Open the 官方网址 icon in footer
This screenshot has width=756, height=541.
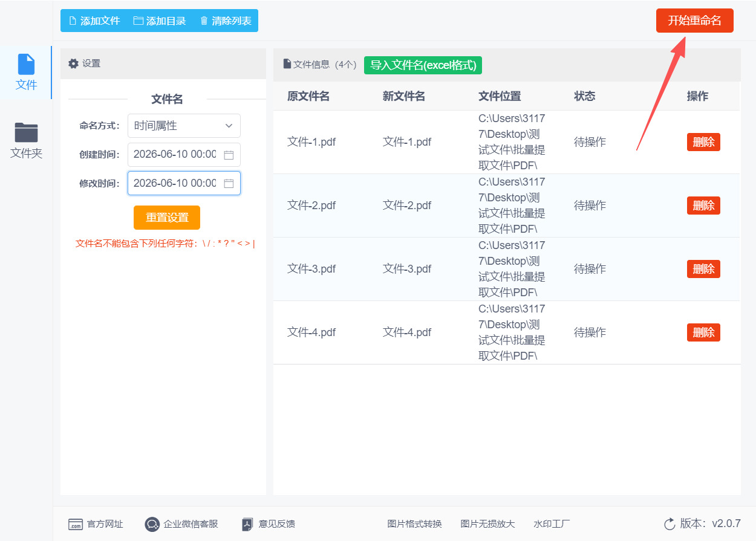pos(75,524)
